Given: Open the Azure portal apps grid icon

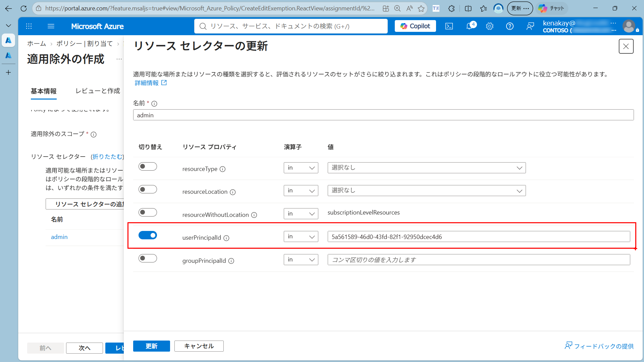Looking at the screenshot, I should click(29, 26).
